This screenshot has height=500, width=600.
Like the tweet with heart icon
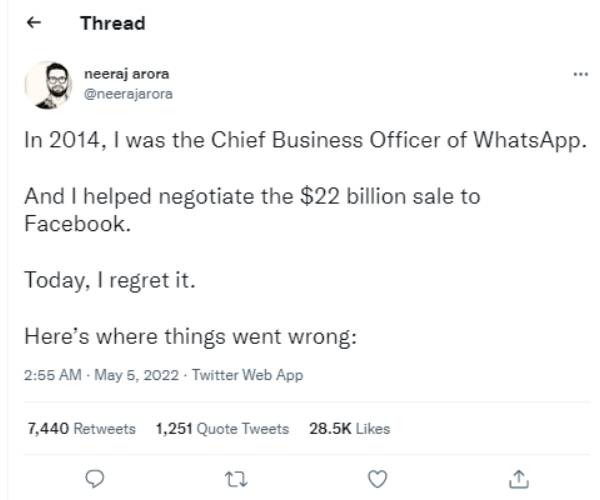point(377,479)
